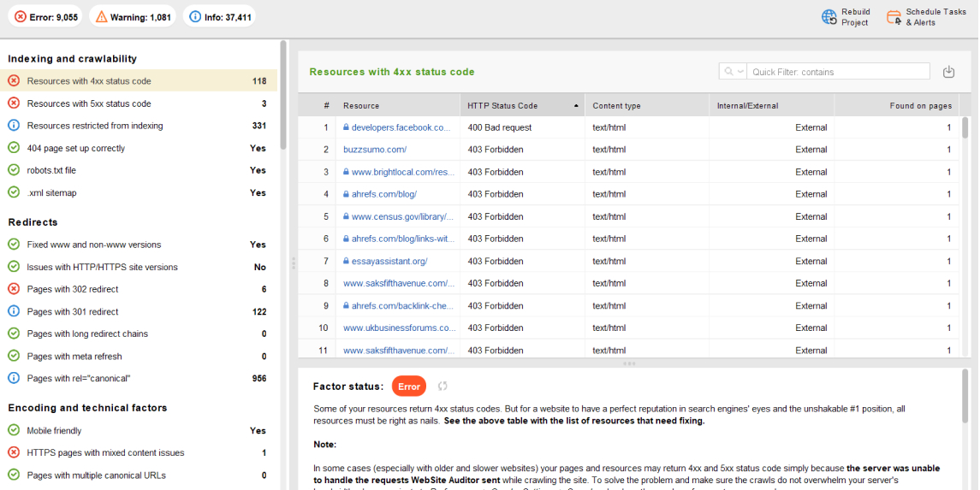Filter by Warning: 1,081 button
Viewport: 980px width, 490px height.
133,17
